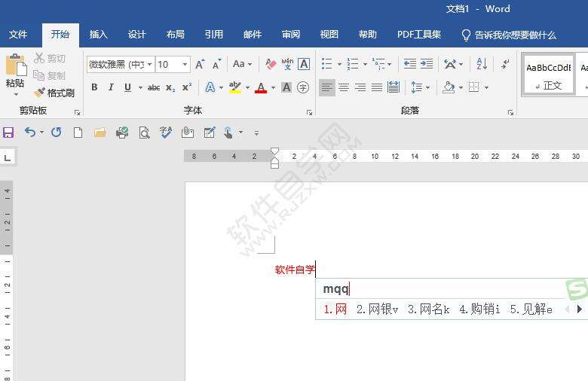Apply character shading icon
Viewport: 588px width, 381px height.
(x=286, y=87)
